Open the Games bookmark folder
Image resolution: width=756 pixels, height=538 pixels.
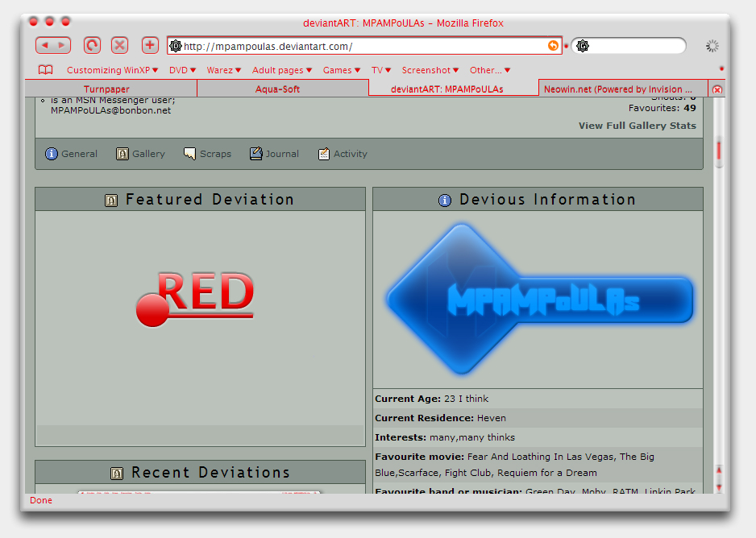(341, 70)
